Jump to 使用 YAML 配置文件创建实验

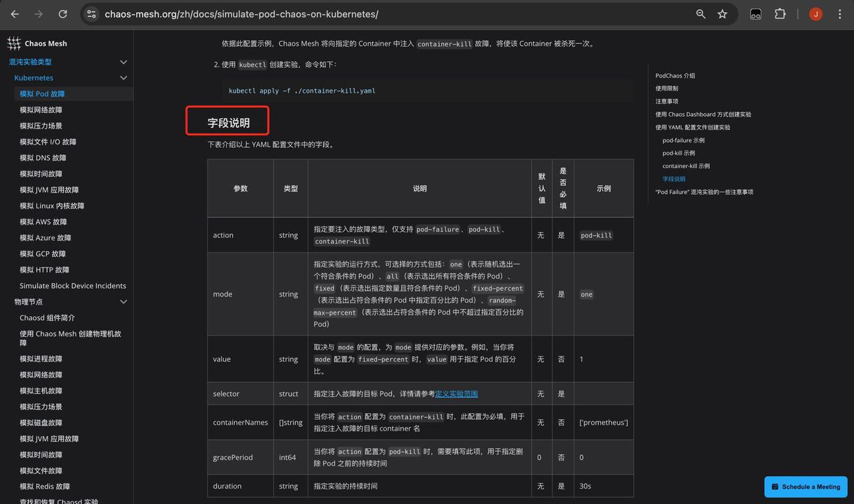click(693, 127)
